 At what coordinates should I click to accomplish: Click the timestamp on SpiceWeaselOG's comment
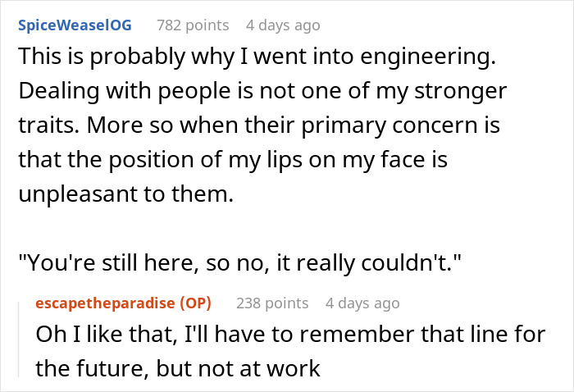click(283, 25)
